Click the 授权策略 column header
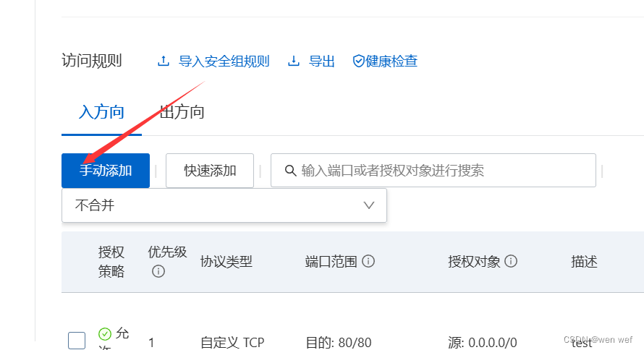Viewport: 644px width, 350px height. 111,262
